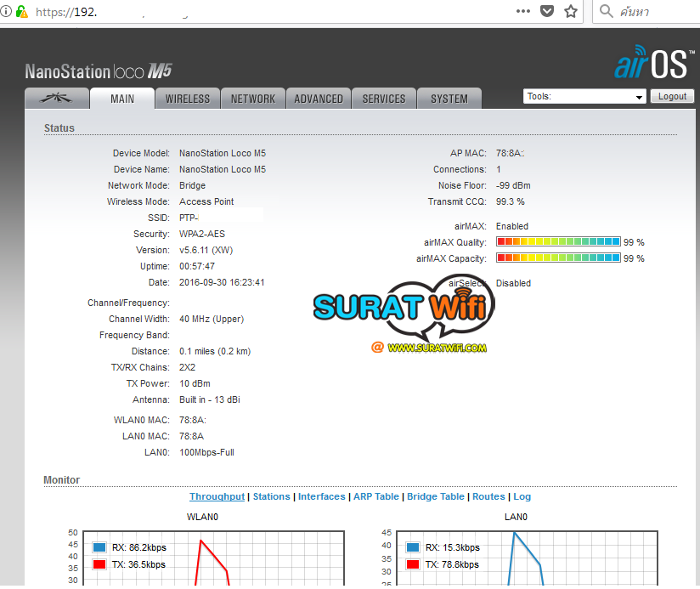Click the NanoStation loco M5 logo
700x589 pixels.
(99, 71)
